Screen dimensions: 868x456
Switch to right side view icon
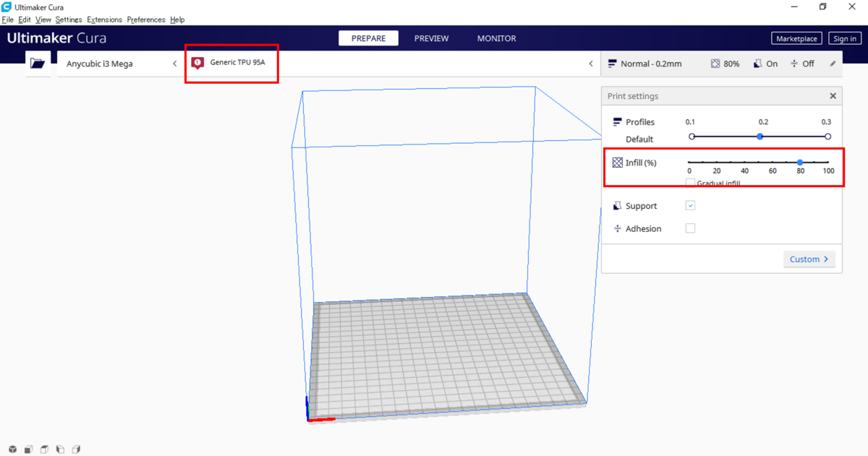coord(76,449)
